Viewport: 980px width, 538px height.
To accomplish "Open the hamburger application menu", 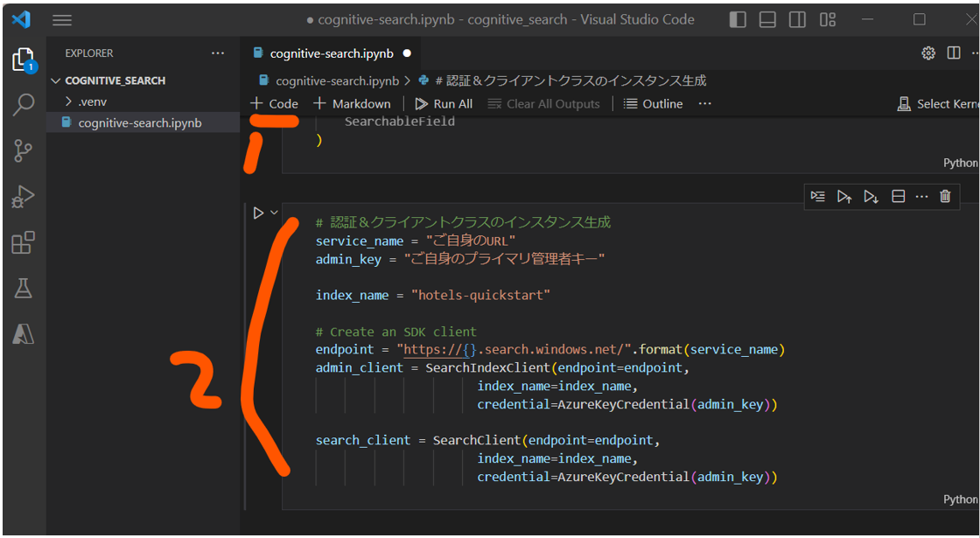I will (62, 20).
